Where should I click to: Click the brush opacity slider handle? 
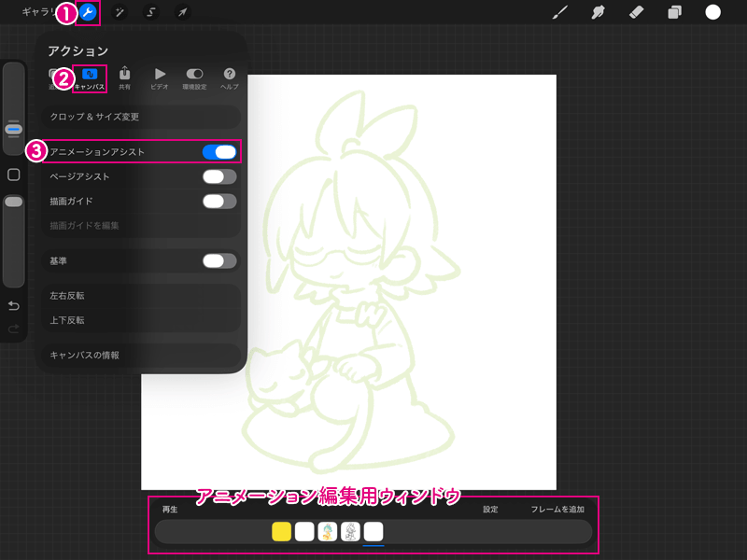[14, 202]
